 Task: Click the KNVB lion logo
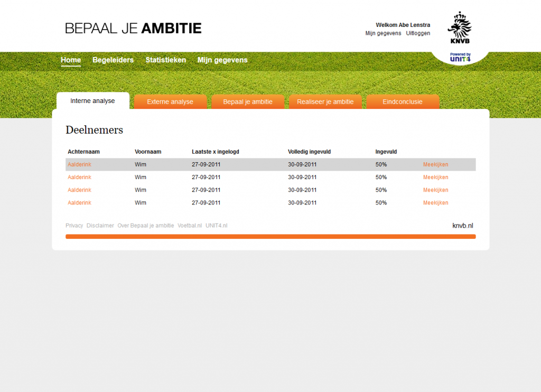[459, 28]
